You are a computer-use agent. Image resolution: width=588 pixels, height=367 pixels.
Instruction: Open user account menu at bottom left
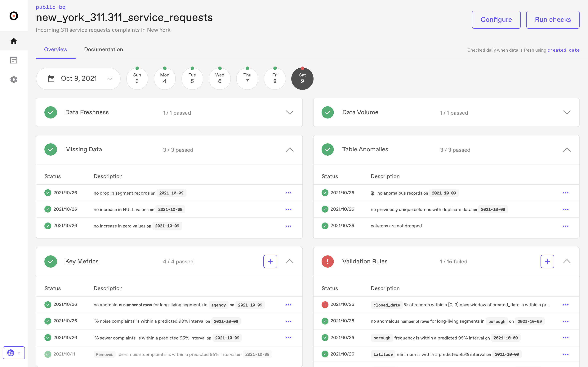point(14,353)
